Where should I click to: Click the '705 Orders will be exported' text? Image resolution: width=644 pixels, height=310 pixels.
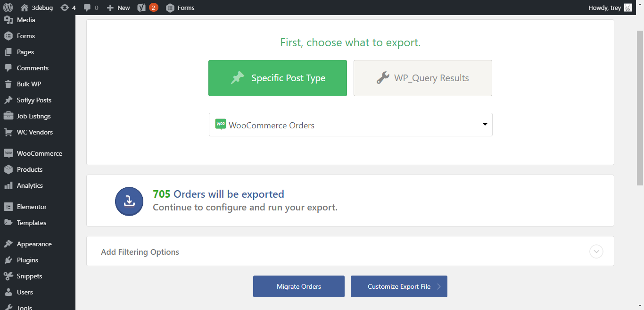(219, 194)
